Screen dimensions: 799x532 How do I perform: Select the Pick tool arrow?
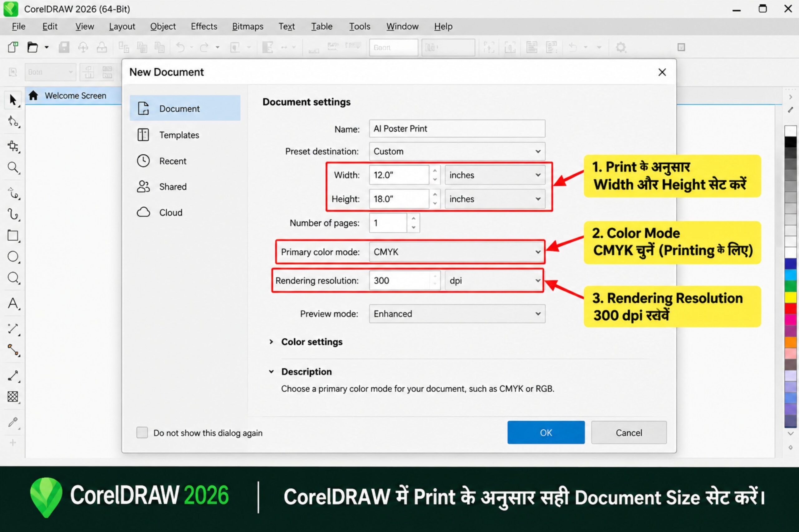(x=13, y=100)
